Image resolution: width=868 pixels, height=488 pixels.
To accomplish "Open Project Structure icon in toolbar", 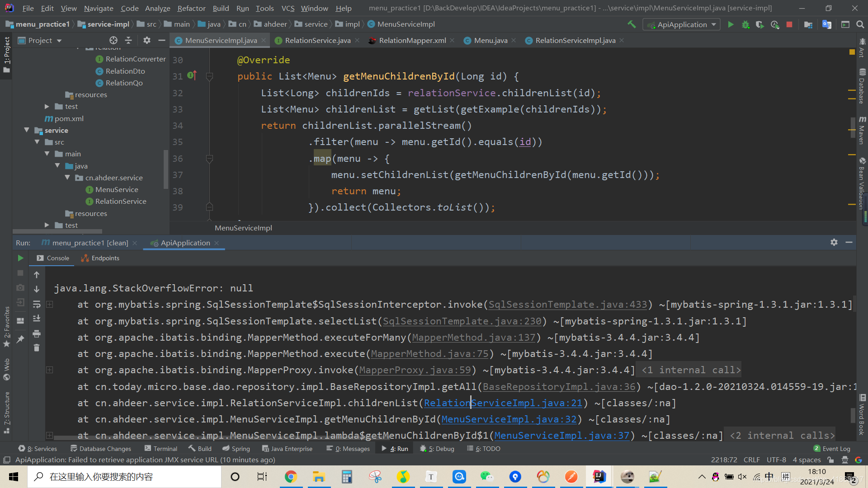I will [808, 24].
